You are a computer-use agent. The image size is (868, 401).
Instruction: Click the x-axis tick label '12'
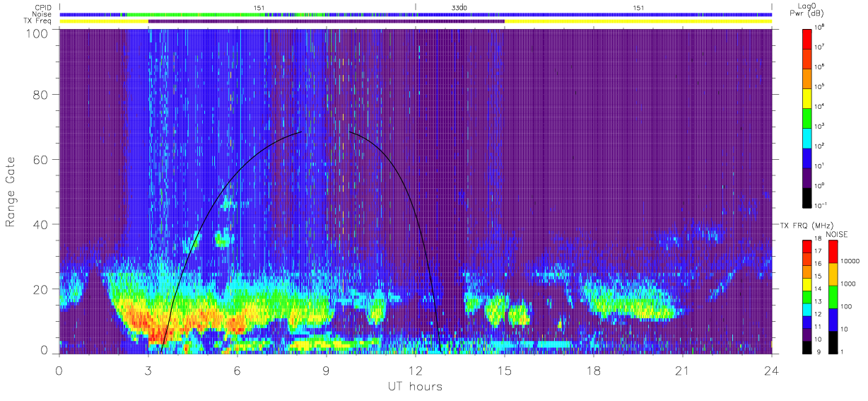point(416,370)
